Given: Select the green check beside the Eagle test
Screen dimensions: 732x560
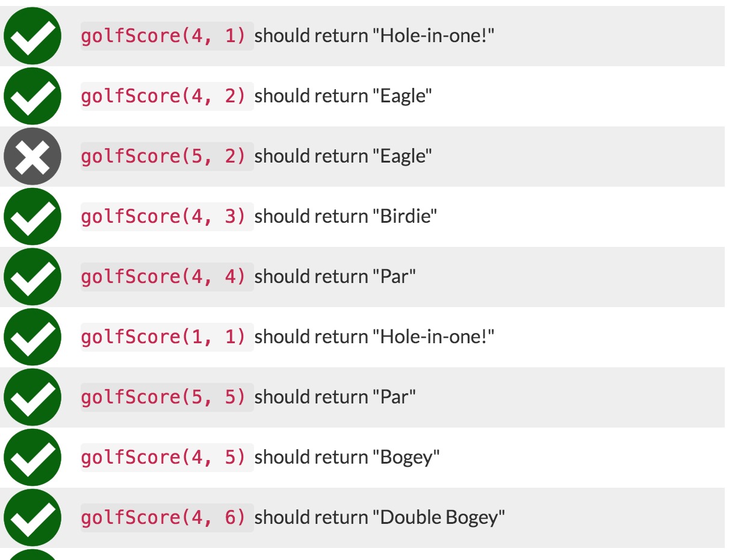Looking at the screenshot, I should (x=33, y=95).
